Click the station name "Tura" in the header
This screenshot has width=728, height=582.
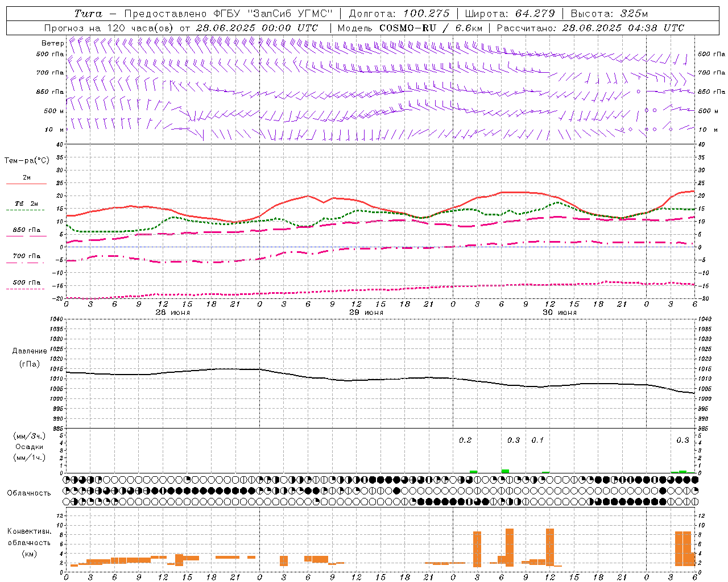point(88,14)
